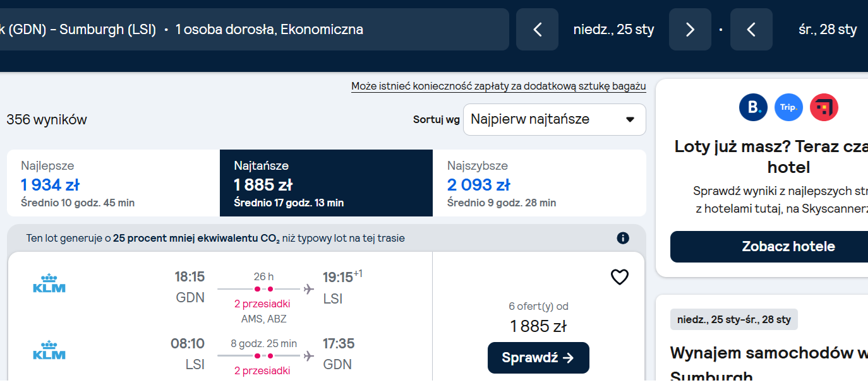Click Zobacz hotele button
The image size is (868, 390).
(788, 247)
